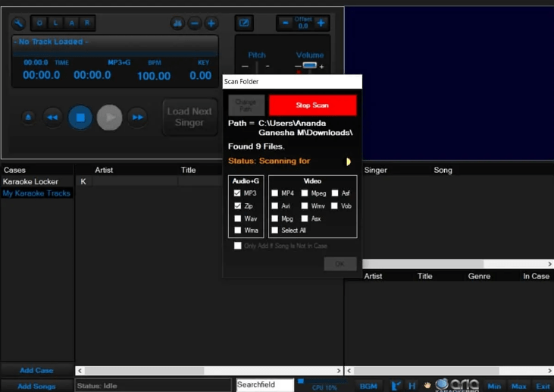Click the Aria Karaoke Pro logo

pos(458,385)
